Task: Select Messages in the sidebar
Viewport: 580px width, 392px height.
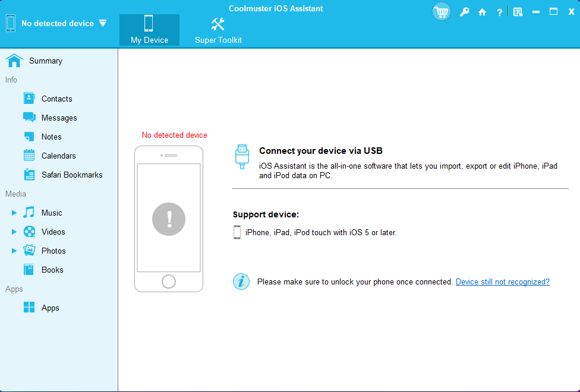Action: point(59,118)
